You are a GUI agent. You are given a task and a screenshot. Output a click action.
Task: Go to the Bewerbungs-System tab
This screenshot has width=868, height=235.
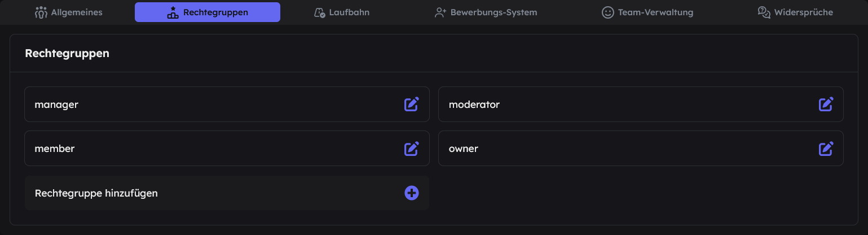[486, 12]
